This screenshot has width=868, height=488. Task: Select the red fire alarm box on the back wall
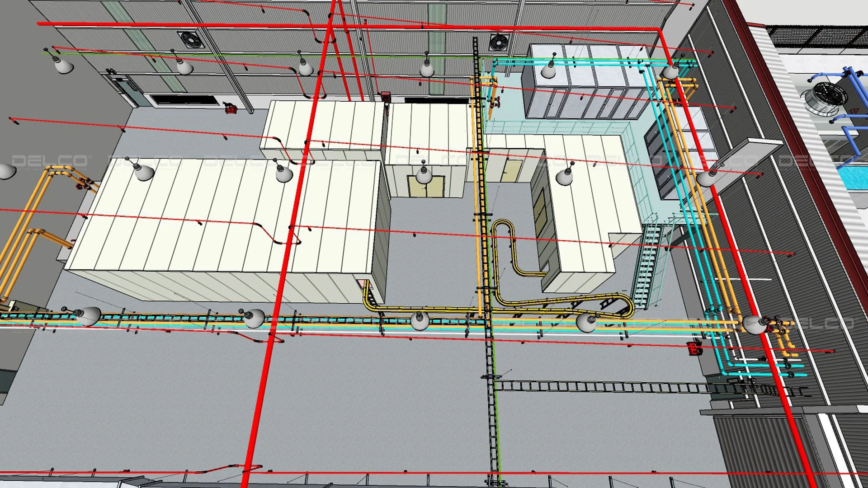[385, 96]
